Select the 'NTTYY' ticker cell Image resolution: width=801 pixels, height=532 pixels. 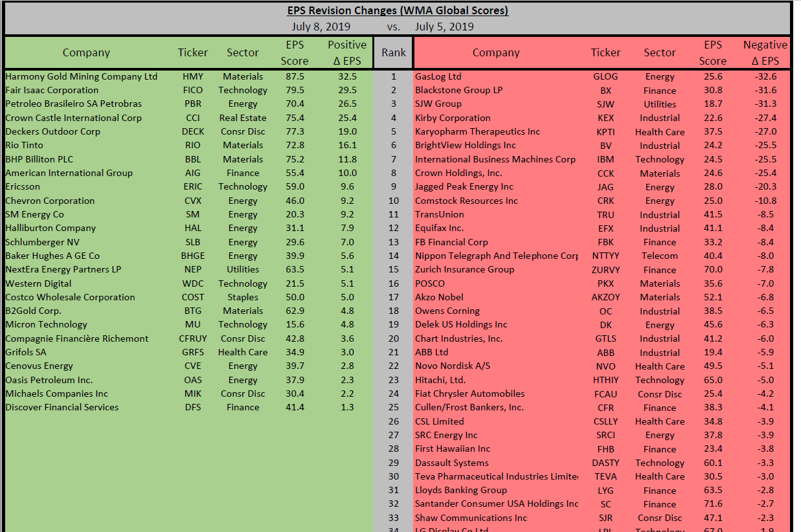point(605,256)
